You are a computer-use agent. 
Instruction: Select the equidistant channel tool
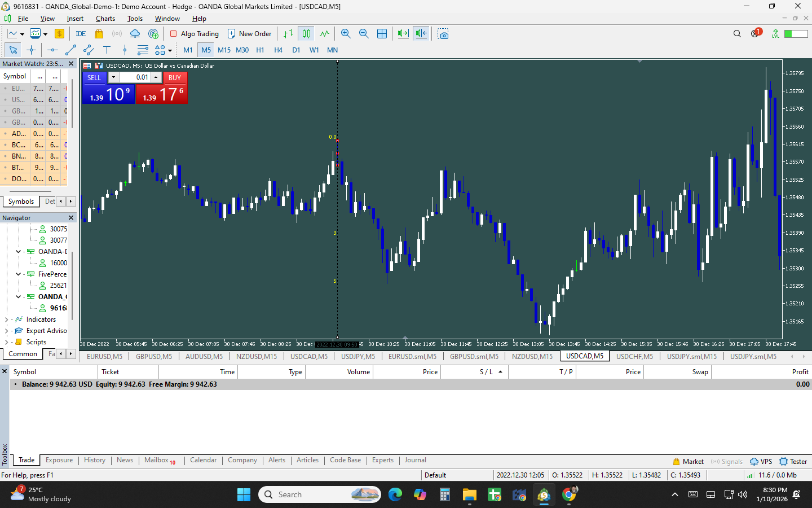[x=89, y=50]
